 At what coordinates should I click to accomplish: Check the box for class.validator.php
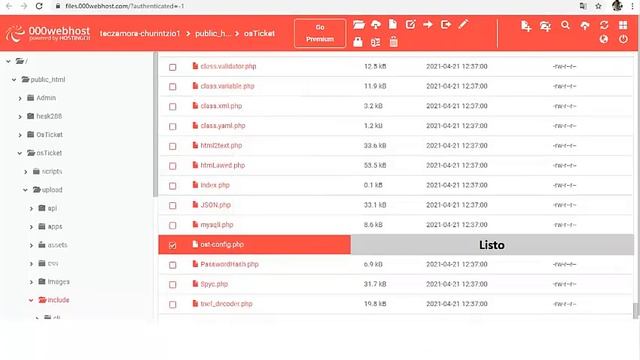tap(173, 67)
